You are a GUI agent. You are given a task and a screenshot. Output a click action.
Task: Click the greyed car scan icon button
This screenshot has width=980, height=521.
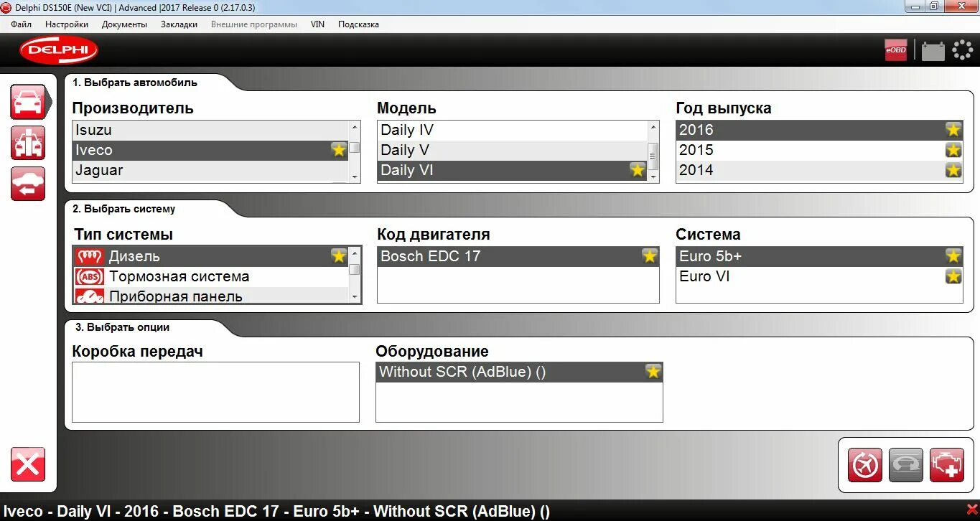906,466
